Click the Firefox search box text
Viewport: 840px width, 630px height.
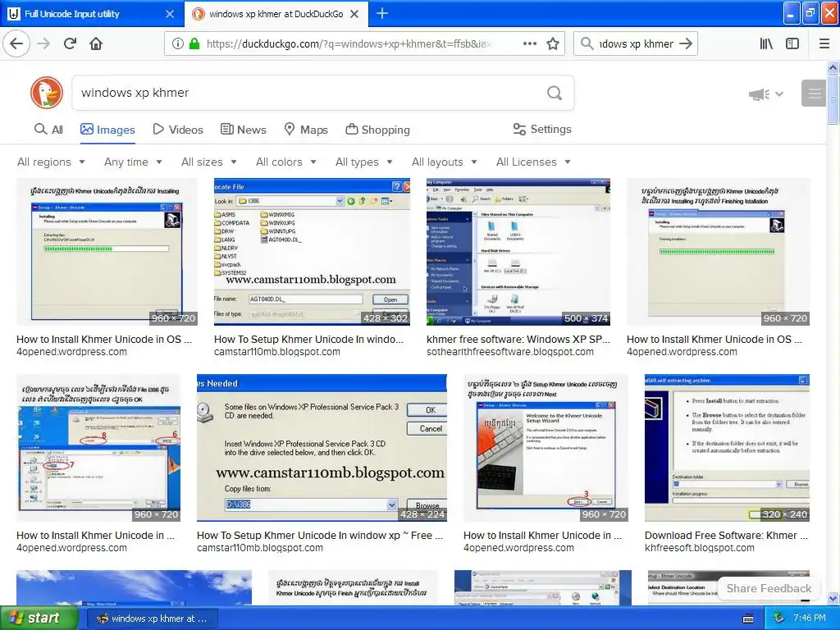click(636, 44)
